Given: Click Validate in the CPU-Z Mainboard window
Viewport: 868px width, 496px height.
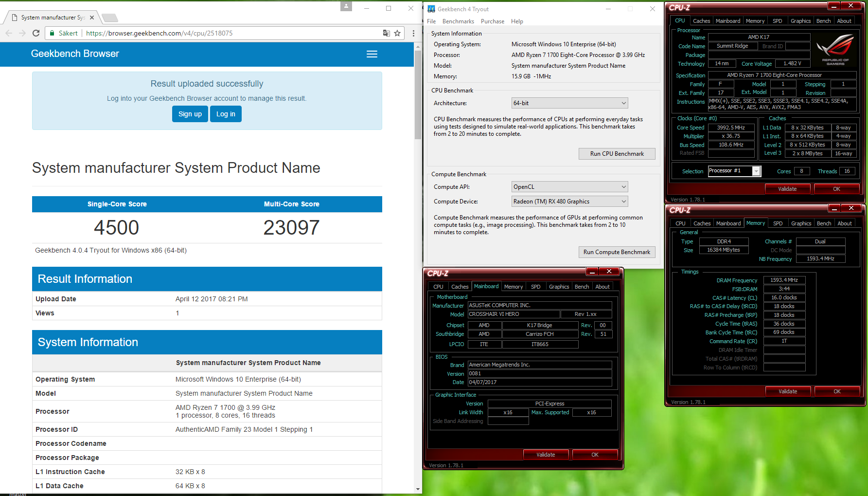Looking at the screenshot, I should 546,455.
